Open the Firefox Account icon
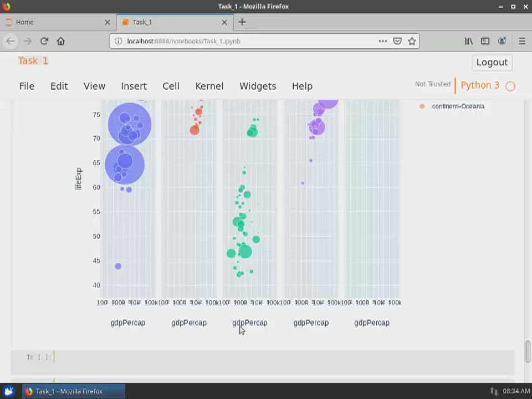This screenshot has width=532, height=399. (502, 41)
